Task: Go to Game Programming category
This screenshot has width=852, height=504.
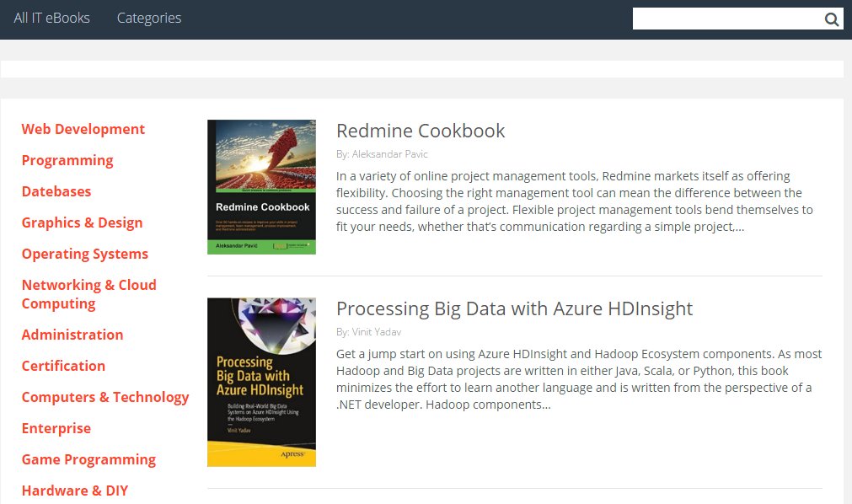Action: click(88, 459)
